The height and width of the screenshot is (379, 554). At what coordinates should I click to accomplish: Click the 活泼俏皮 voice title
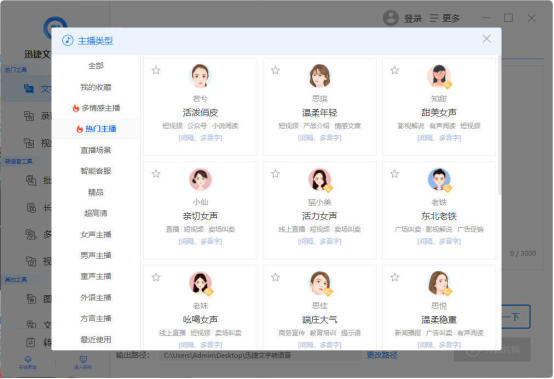tap(200, 113)
